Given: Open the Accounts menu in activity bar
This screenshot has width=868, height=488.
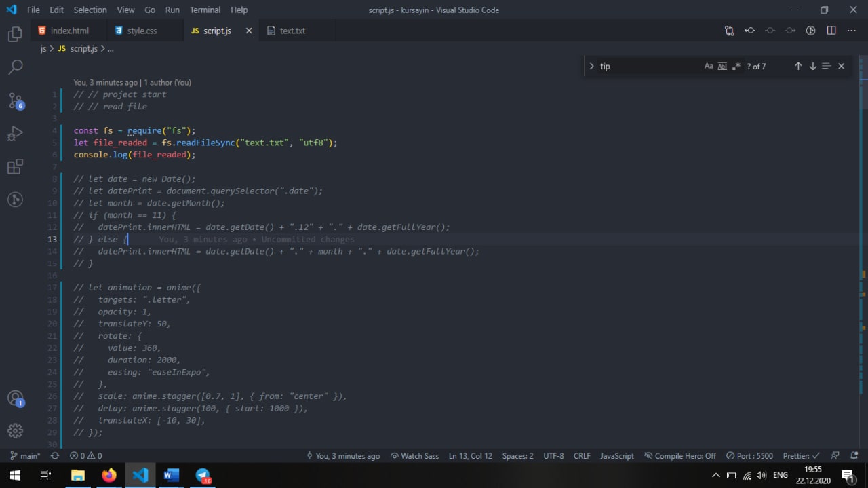Looking at the screenshot, I should click(x=16, y=398).
